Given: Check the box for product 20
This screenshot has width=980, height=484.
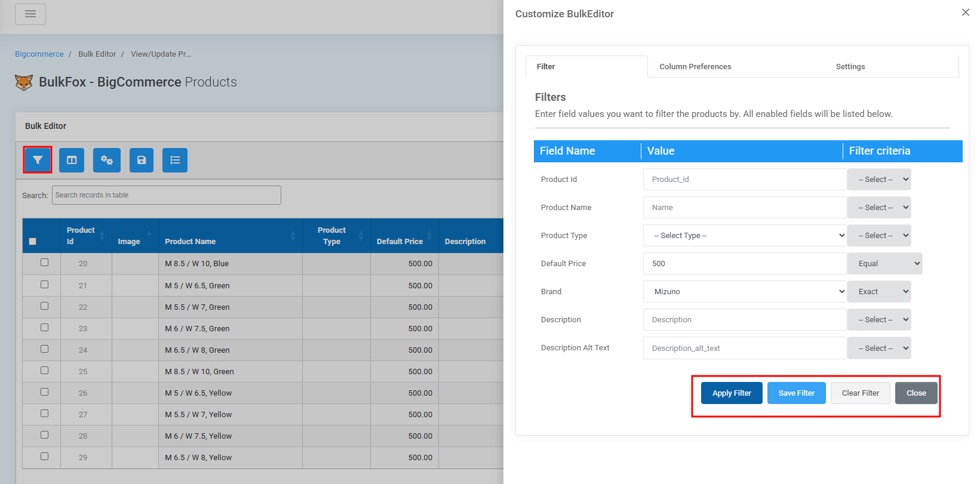Looking at the screenshot, I should 44,263.
